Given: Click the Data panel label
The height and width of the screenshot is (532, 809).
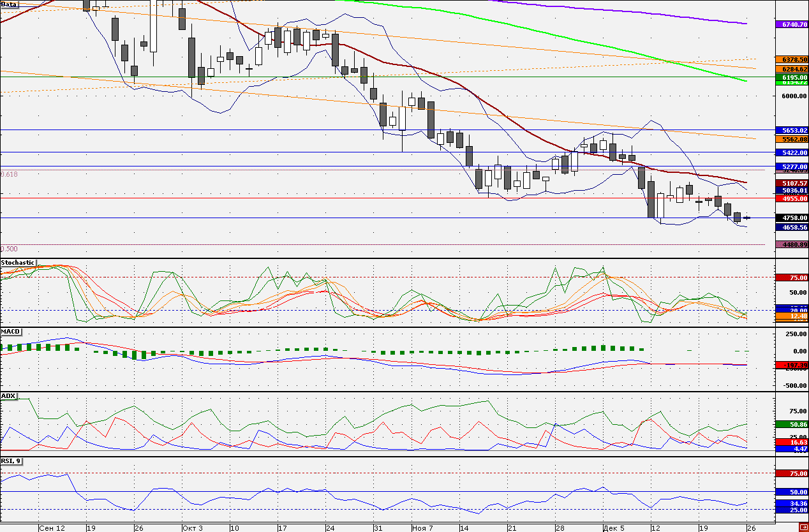Looking at the screenshot, I should [10, 4].
